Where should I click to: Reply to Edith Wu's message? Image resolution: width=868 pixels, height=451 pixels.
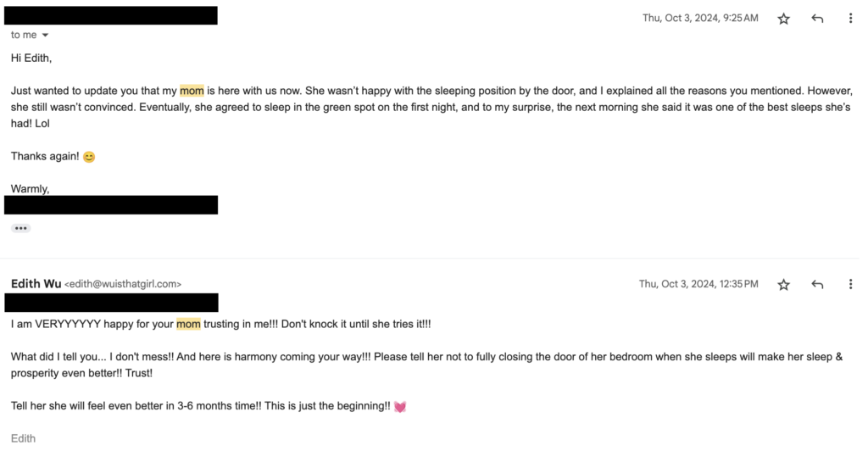point(817,285)
